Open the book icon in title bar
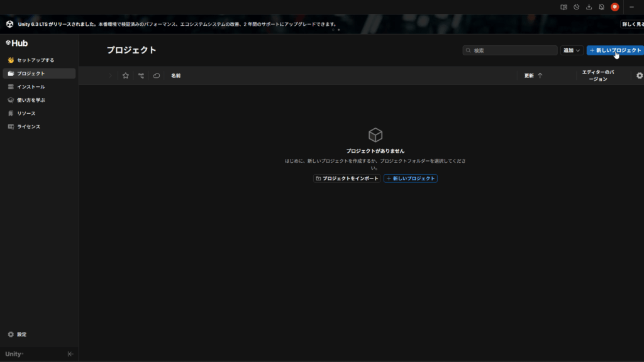This screenshot has height=362, width=644. pyautogui.click(x=564, y=7)
